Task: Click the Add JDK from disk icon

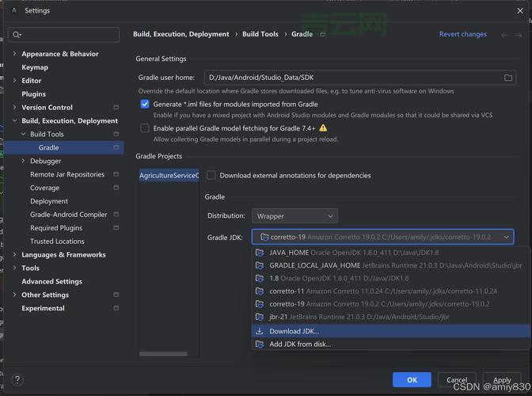Action: (x=260, y=345)
